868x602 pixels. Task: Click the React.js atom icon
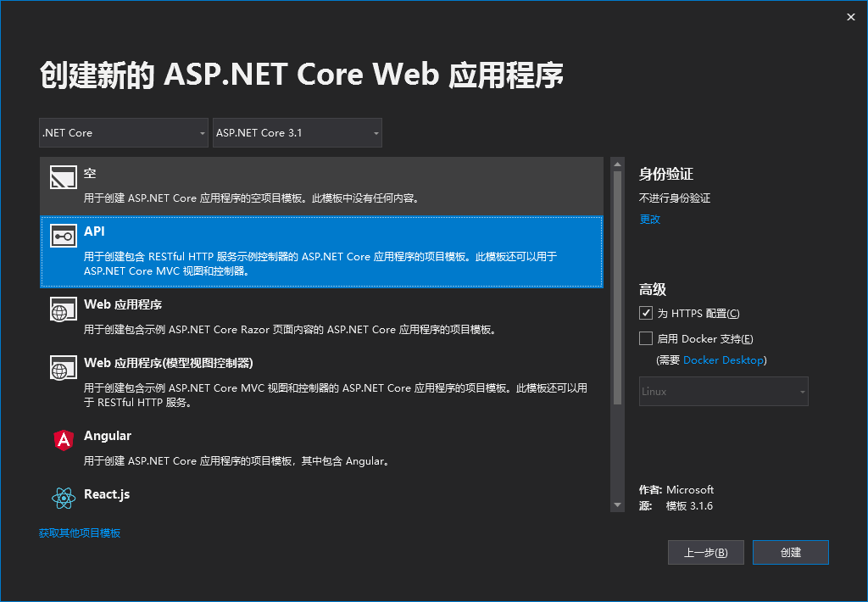pos(62,497)
